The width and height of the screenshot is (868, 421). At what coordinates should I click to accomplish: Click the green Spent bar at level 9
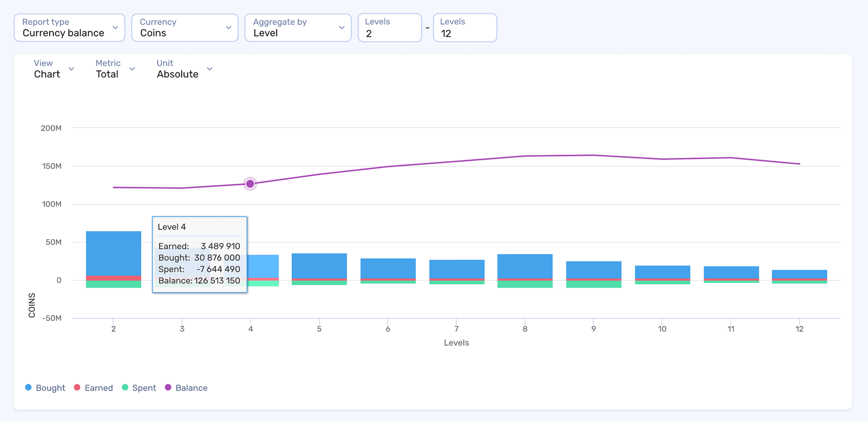(x=594, y=284)
